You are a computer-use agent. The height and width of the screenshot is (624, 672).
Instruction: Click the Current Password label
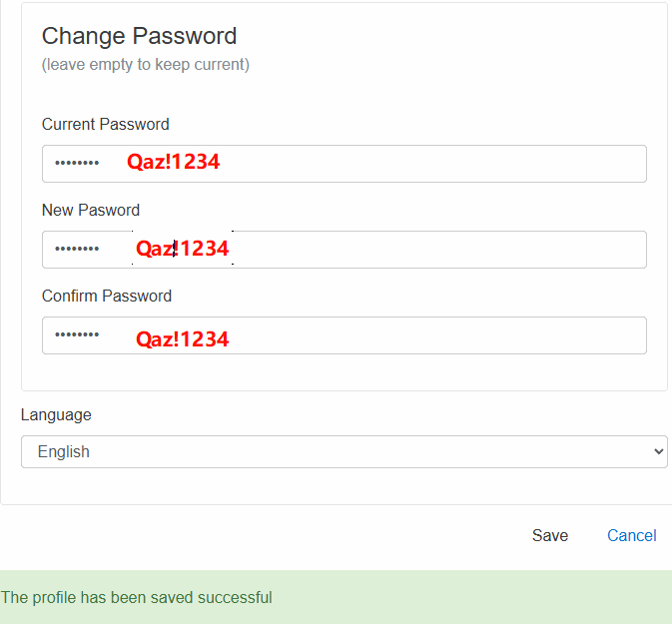pyautogui.click(x=106, y=124)
